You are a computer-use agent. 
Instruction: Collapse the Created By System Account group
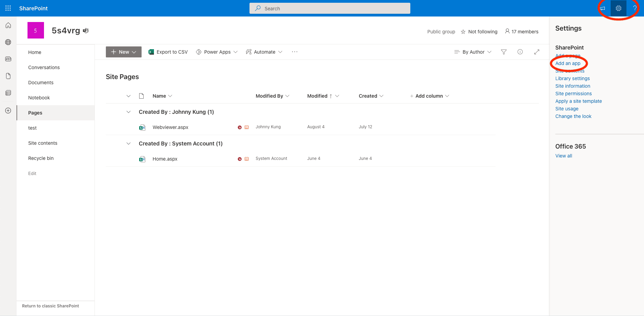[x=129, y=144]
